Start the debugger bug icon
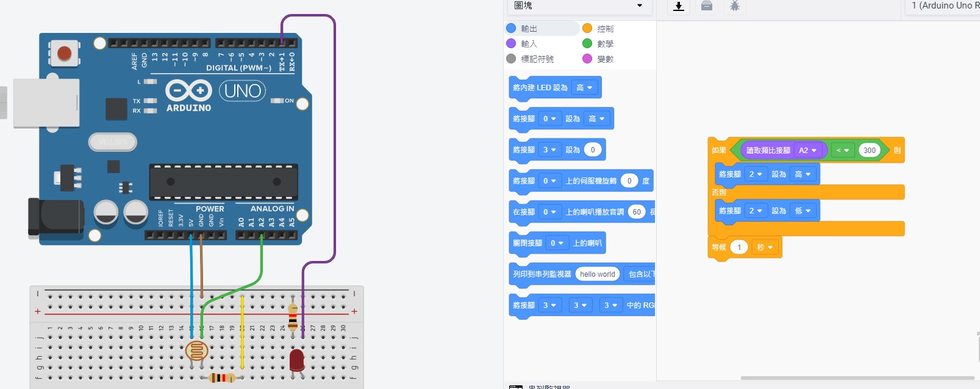This screenshot has width=980, height=389. coord(735,6)
